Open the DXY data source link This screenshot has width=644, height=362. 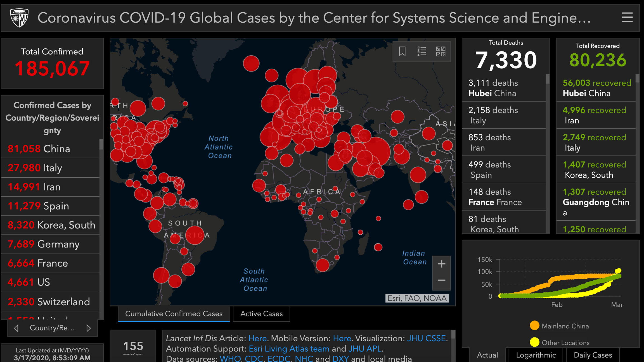coord(340,359)
